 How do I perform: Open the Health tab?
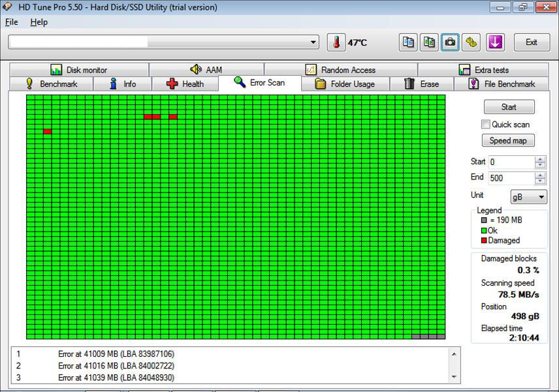(x=185, y=84)
